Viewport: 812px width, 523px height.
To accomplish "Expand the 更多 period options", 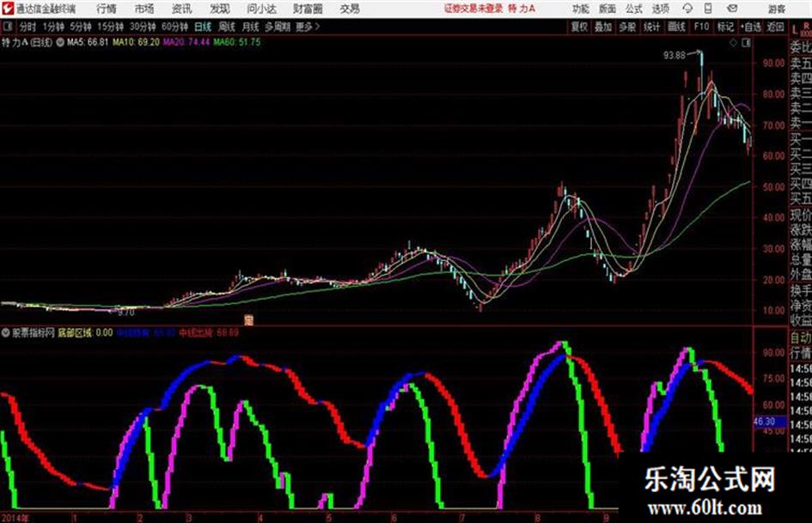I will pos(308,27).
